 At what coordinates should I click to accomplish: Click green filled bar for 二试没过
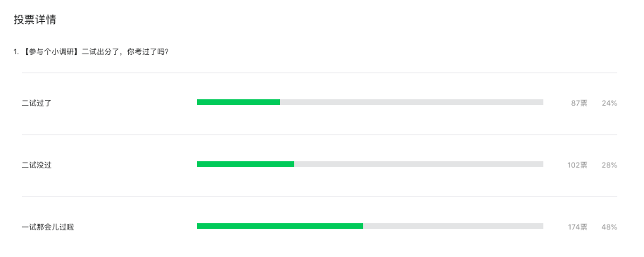(x=246, y=164)
